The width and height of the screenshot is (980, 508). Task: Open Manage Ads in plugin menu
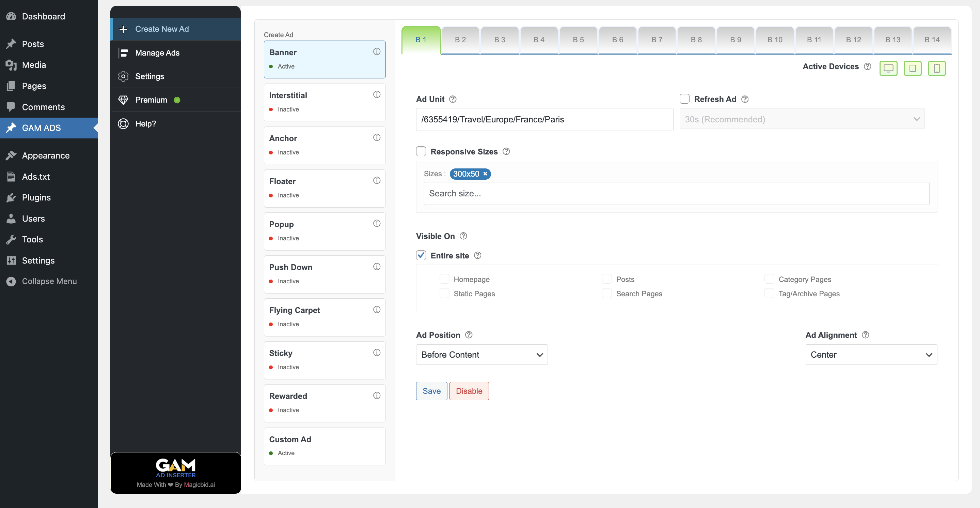click(x=157, y=53)
